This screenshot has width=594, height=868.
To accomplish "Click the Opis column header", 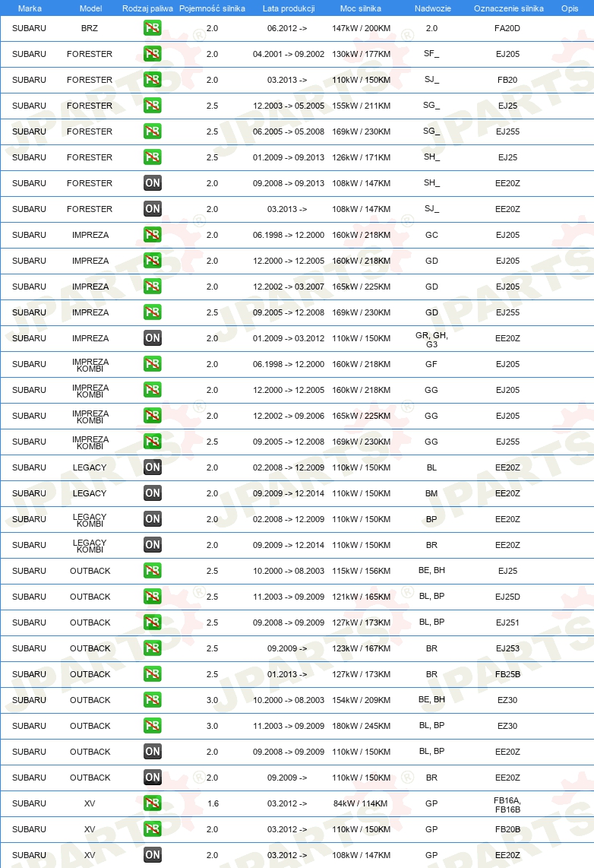I will coord(570,8).
